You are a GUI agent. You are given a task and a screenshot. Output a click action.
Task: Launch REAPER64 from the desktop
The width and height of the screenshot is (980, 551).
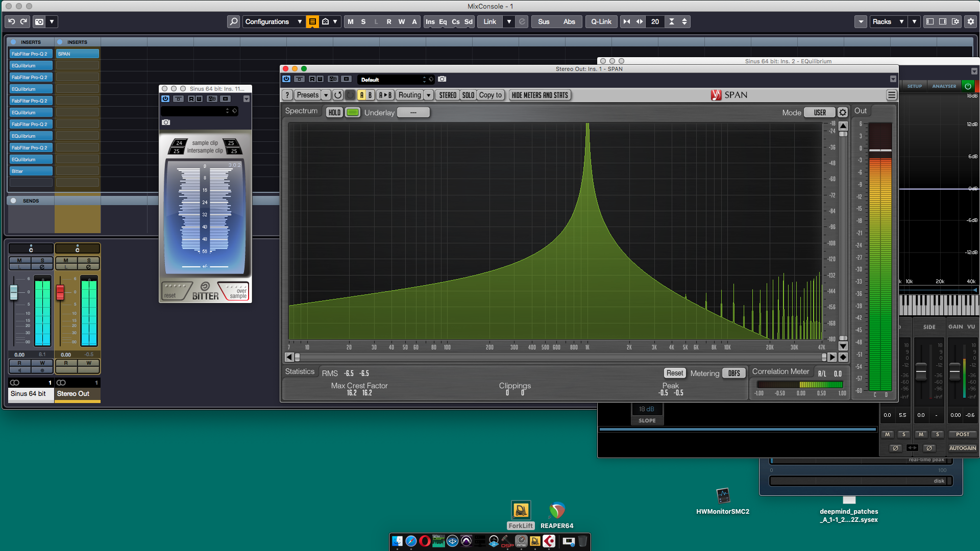557,511
